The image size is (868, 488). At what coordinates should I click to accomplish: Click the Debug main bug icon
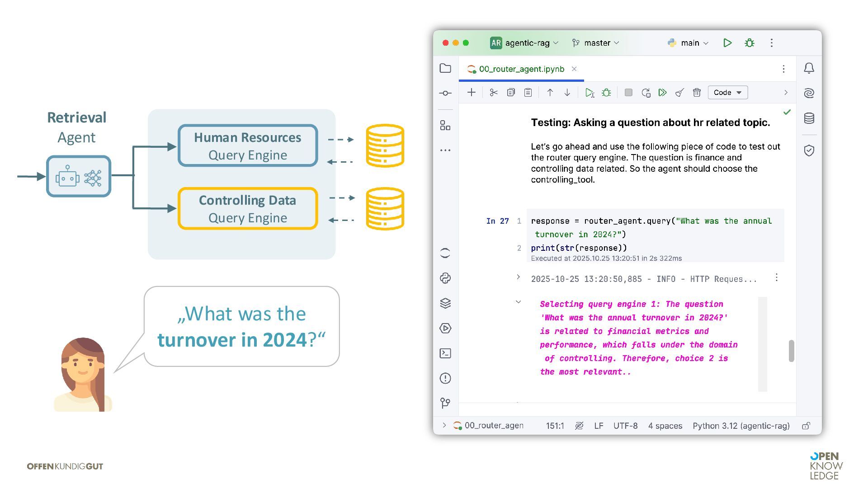[x=750, y=43]
